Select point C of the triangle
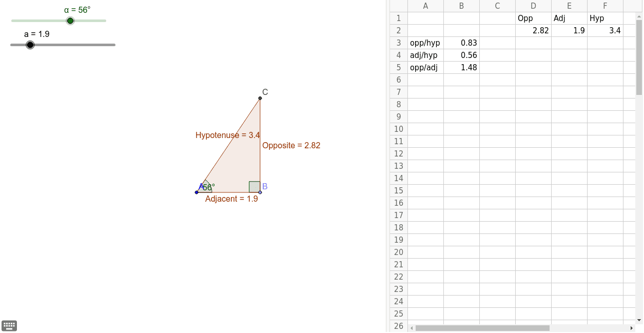Image resolution: width=644 pixels, height=333 pixels. 260,97
